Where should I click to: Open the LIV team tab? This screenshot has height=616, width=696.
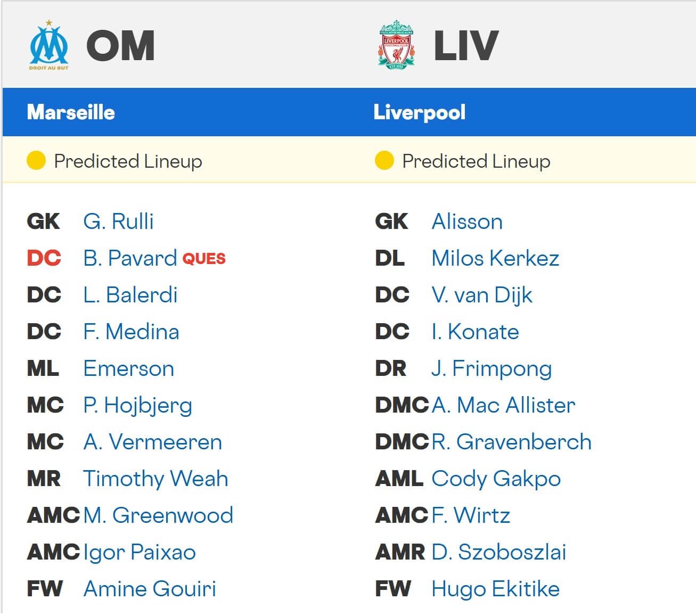pyautogui.click(x=464, y=45)
